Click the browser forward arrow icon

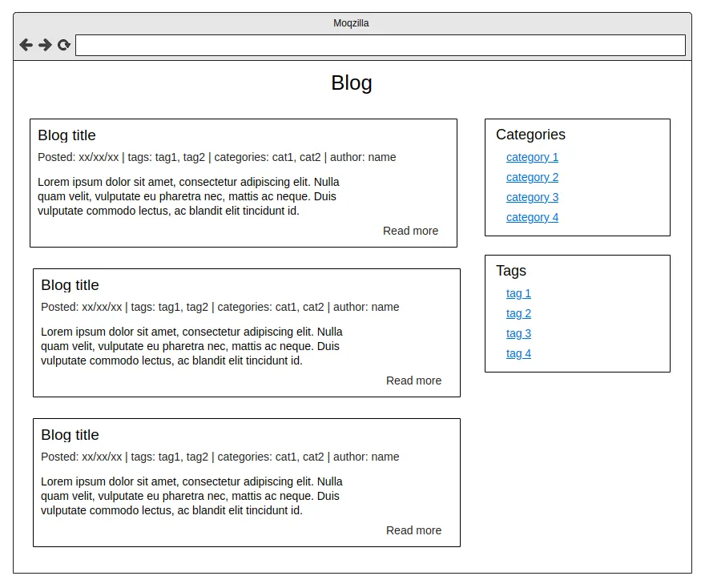pos(45,45)
